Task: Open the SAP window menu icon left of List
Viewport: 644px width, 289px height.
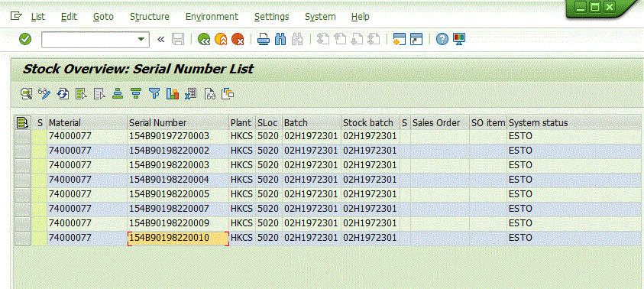Action: pos(15,16)
